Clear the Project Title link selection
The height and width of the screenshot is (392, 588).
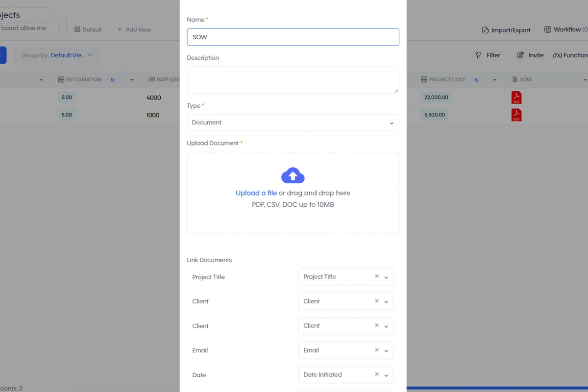(377, 276)
